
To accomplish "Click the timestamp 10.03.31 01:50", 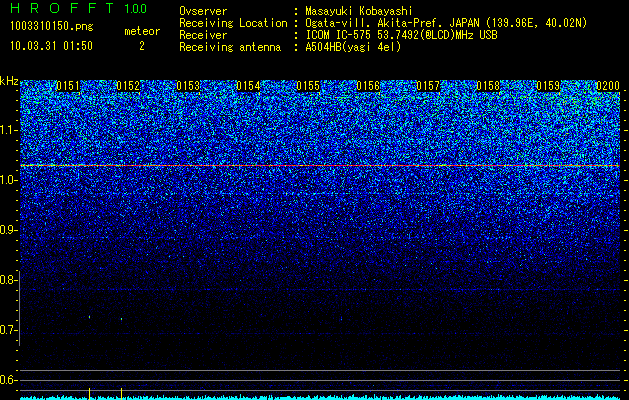I will (51, 46).
